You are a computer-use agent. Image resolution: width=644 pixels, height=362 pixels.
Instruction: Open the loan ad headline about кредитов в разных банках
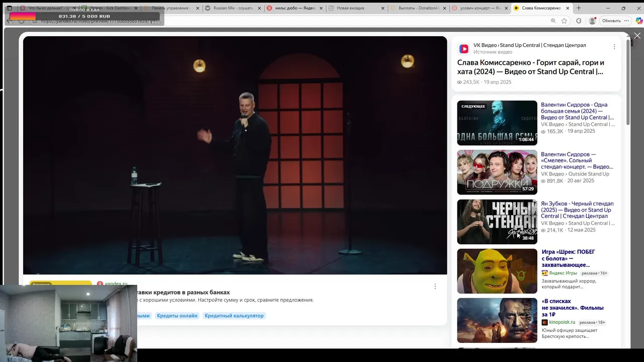click(x=184, y=292)
